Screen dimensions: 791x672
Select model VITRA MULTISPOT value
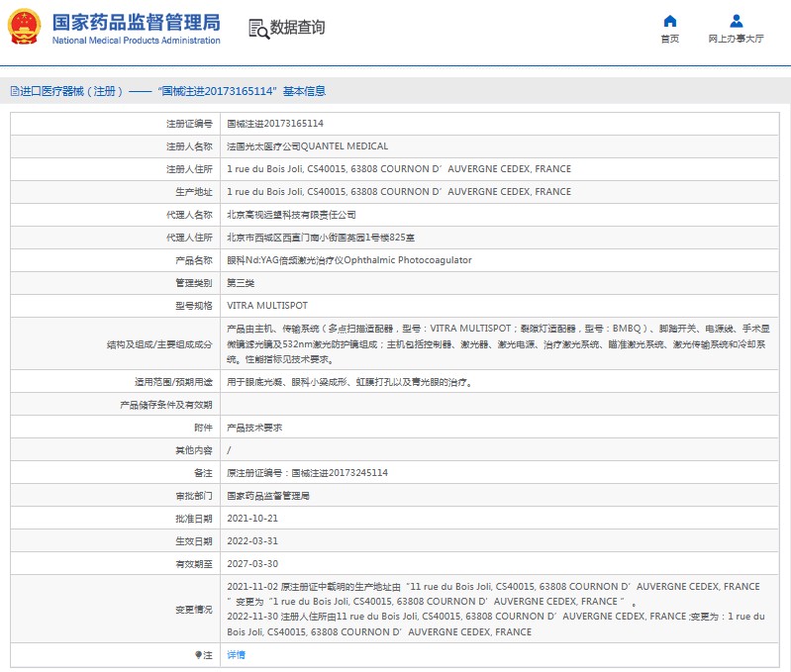(x=267, y=306)
